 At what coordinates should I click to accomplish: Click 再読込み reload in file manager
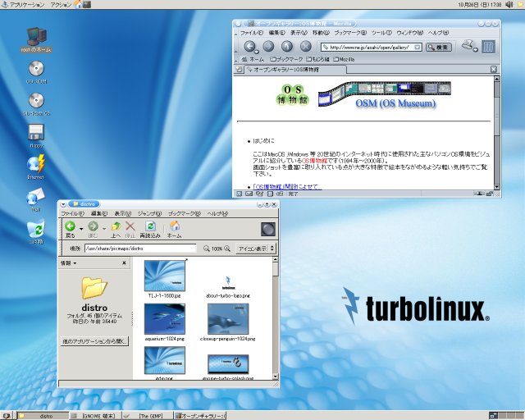click(150, 230)
